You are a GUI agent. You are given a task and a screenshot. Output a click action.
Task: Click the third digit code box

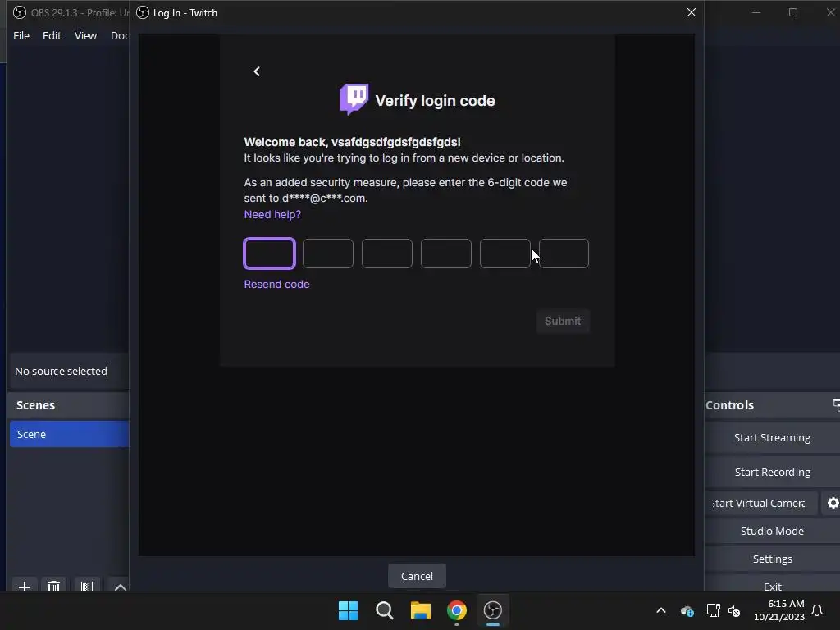point(387,253)
